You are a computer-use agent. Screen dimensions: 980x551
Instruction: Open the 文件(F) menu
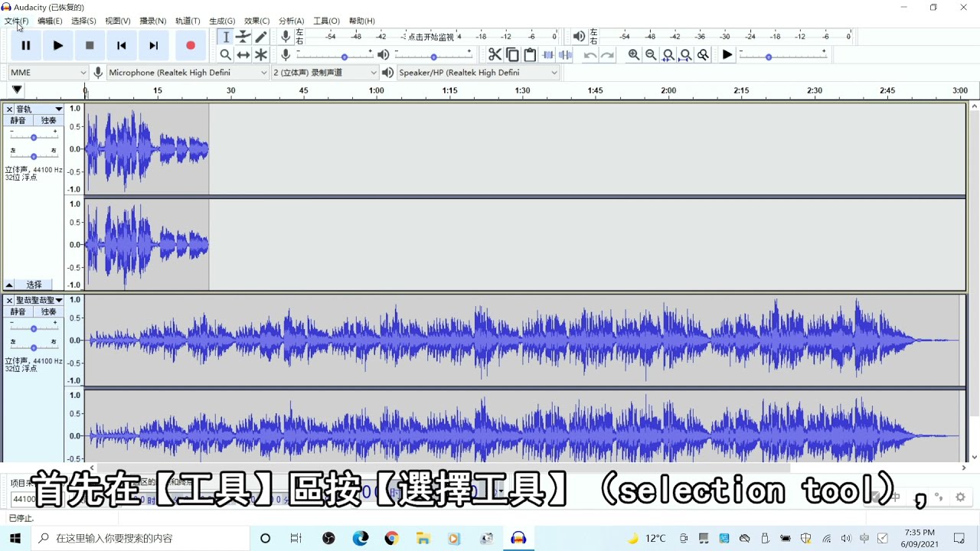click(x=16, y=21)
